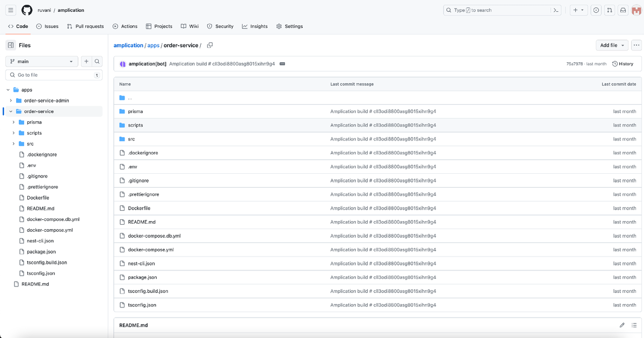Click the Go to file input
The height and width of the screenshot is (338, 644).
point(54,75)
